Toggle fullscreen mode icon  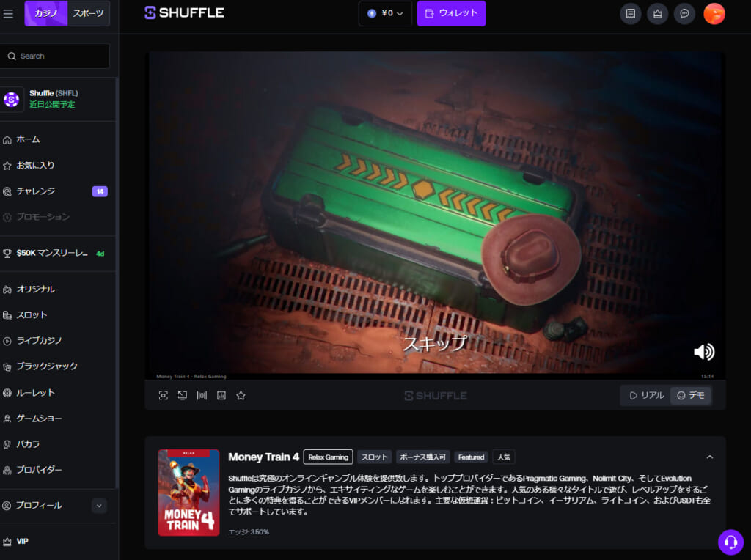pos(164,395)
